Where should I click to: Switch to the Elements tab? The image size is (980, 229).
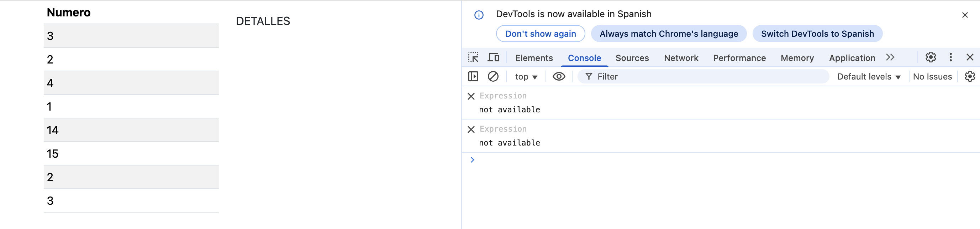click(534, 58)
